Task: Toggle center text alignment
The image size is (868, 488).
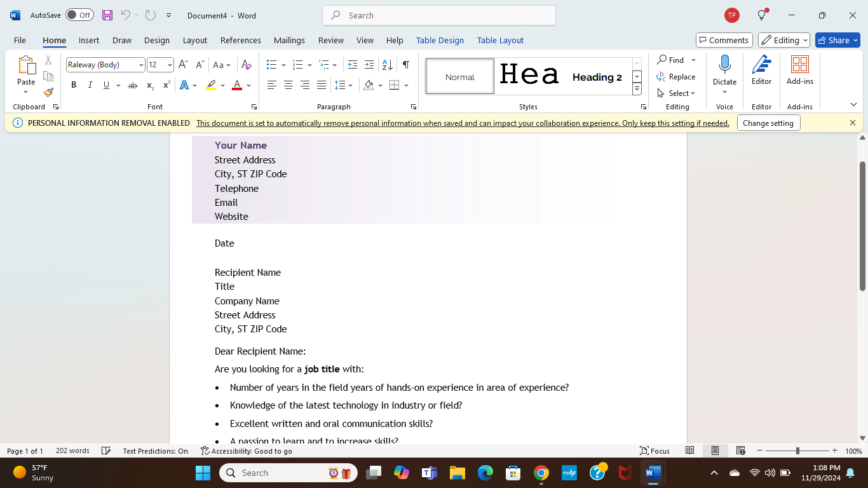Action: click(288, 85)
